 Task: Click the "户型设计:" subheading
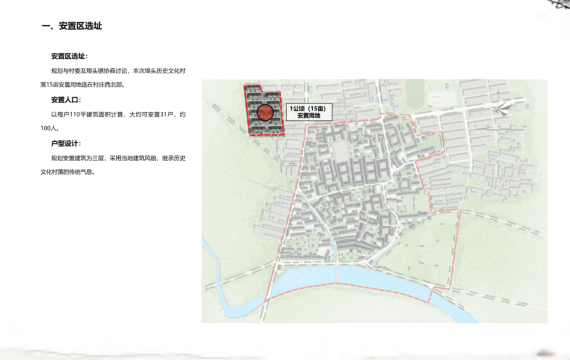66,144
